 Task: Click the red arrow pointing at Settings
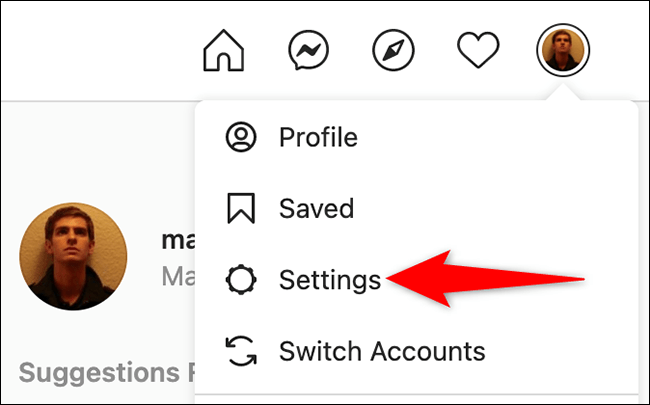[x=485, y=279]
